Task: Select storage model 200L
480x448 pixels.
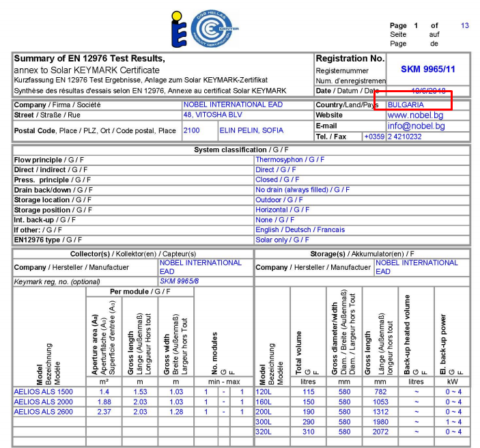Action: 264,412
